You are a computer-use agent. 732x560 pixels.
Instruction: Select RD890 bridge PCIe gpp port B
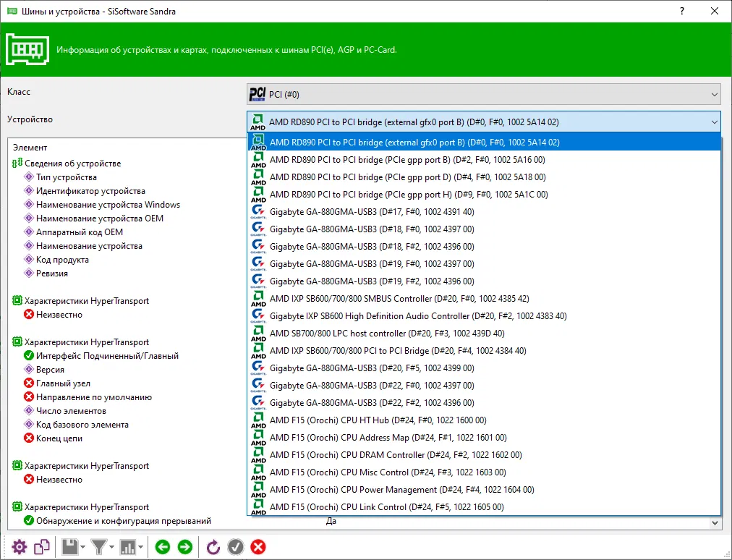484,160
